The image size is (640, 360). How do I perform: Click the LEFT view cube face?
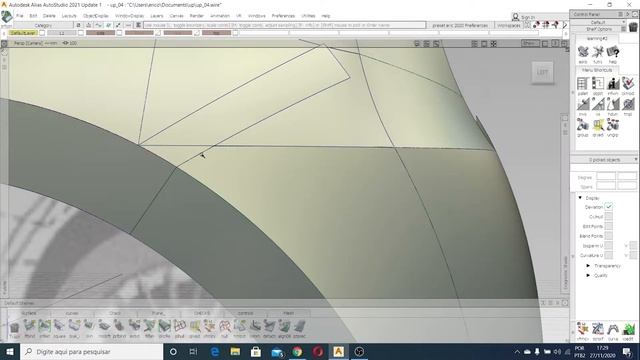click(x=542, y=72)
